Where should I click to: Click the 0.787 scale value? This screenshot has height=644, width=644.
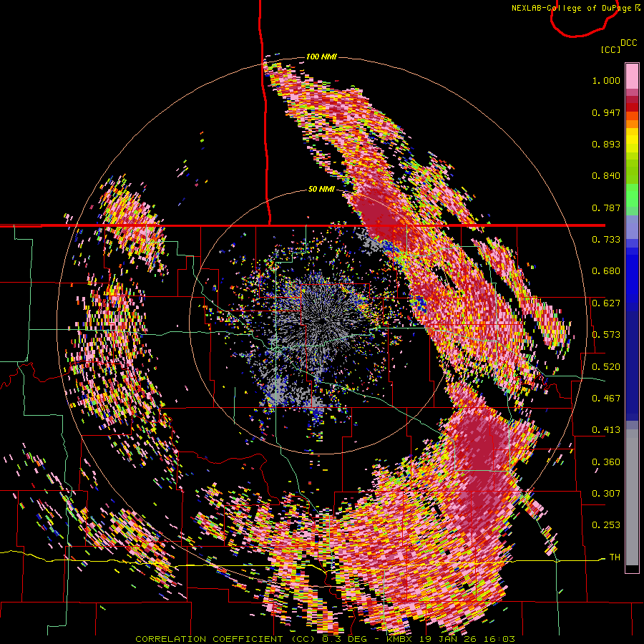(x=606, y=208)
